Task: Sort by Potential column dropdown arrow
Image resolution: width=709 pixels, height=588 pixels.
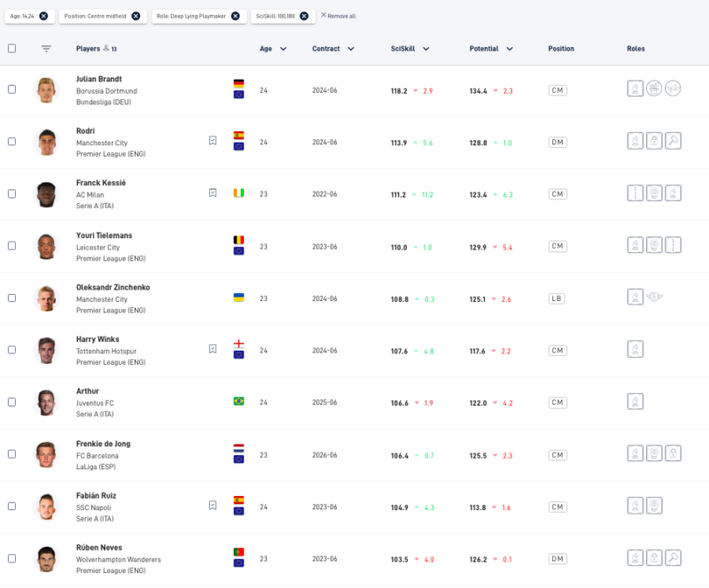Action: tap(510, 49)
